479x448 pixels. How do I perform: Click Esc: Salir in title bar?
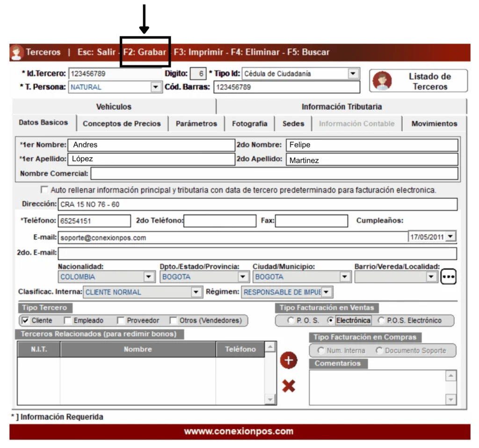[x=96, y=52]
